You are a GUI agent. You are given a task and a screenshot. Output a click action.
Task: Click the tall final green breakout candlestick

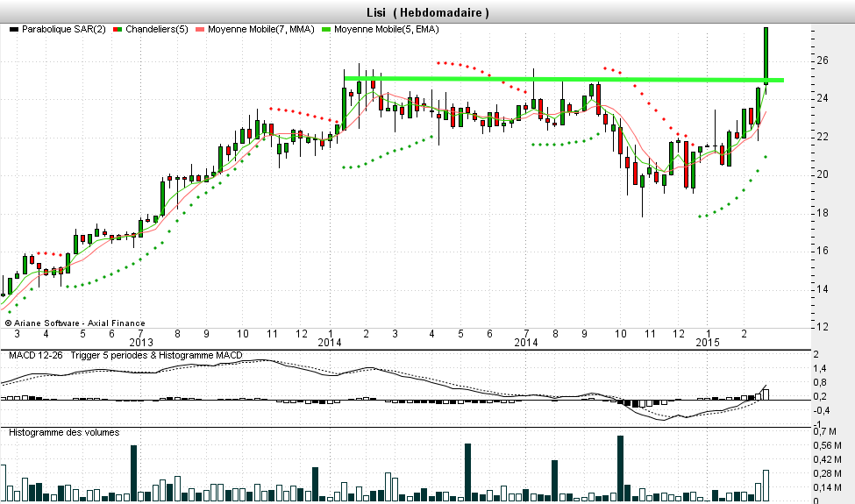766,55
